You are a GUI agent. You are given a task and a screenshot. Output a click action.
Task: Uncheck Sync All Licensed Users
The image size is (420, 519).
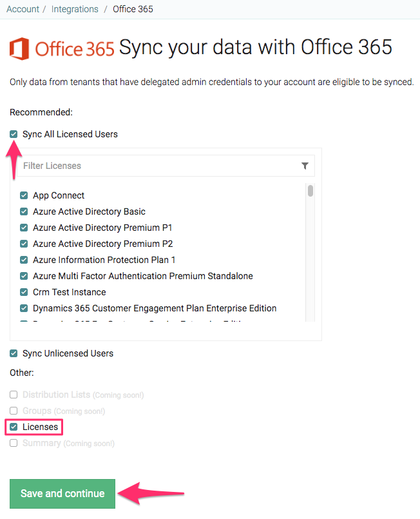click(14, 134)
